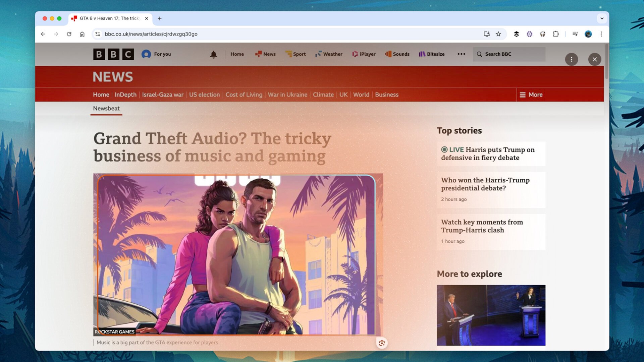This screenshot has width=644, height=362.
Task: Expand the More menu in BBC News nav
Action: [x=531, y=94]
